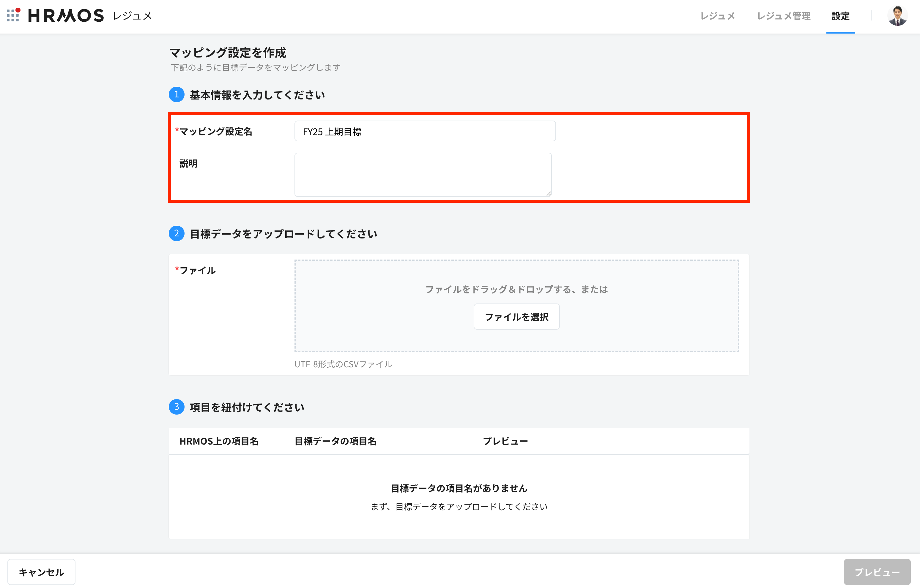920x588 pixels.
Task: Click the HRMOS上の項目名 column header
Action: (219, 441)
